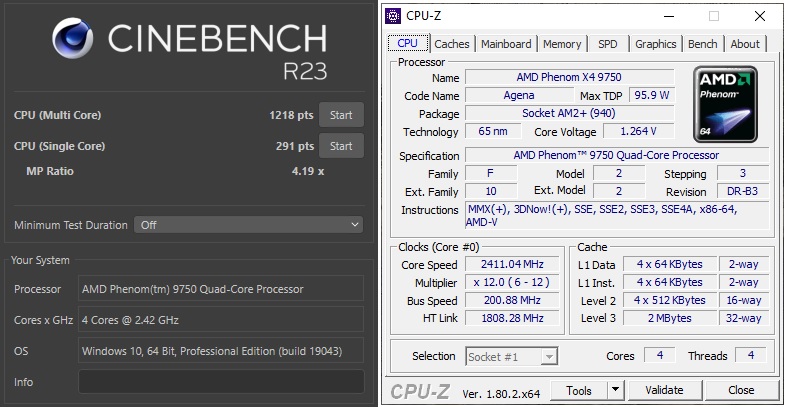
Task: Open the Socket #1 selection dropdown
Action: (511, 356)
